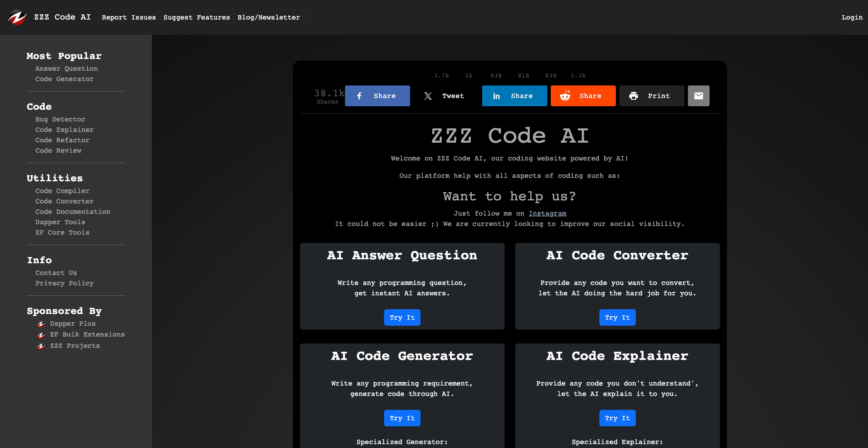The width and height of the screenshot is (868, 448).
Task: Try It under AI Code Explainer
Action: 618,418
